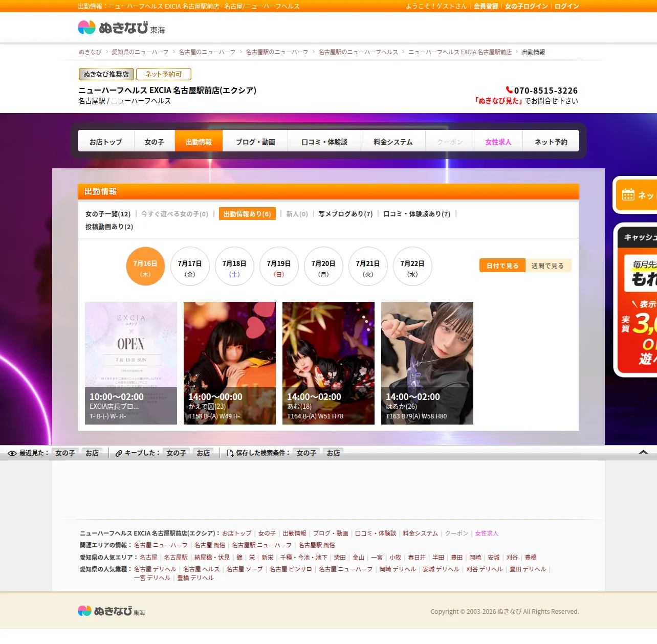Open the 料金システム tab
The width and height of the screenshot is (657, 644).
pos(393,142)
